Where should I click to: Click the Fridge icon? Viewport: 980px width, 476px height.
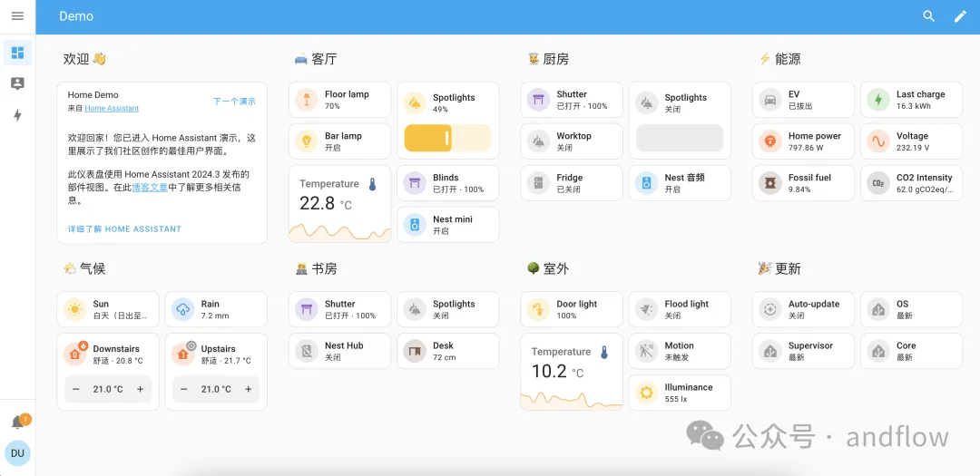point(539,183)
